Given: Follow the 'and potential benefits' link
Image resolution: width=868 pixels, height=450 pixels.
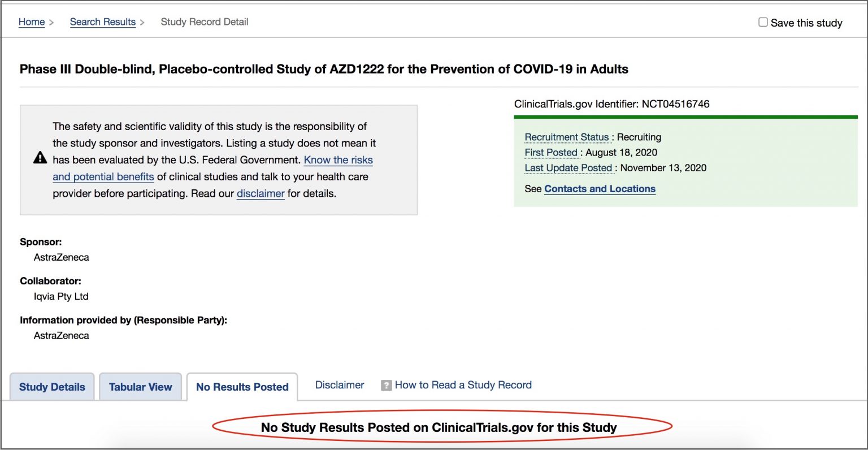Looking at the screenshot, I should [x=103, y=177].
